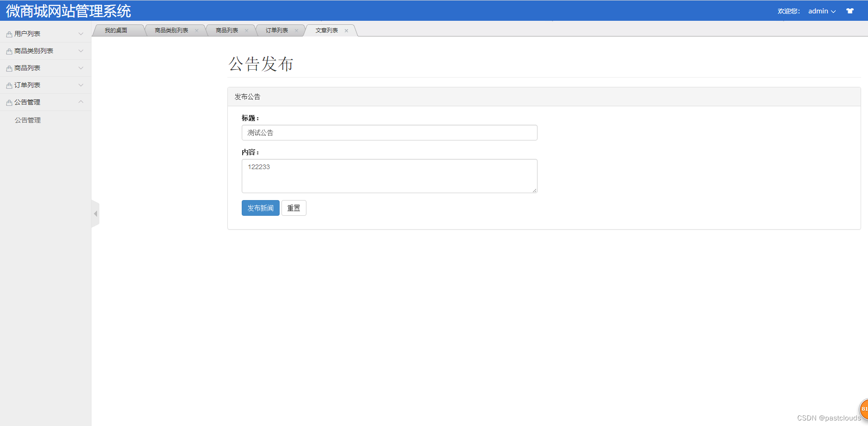Image resolution: width=868 pixels, height=426 pixels.
Task: Open the admin account dropdown
Action: point(822,11)
